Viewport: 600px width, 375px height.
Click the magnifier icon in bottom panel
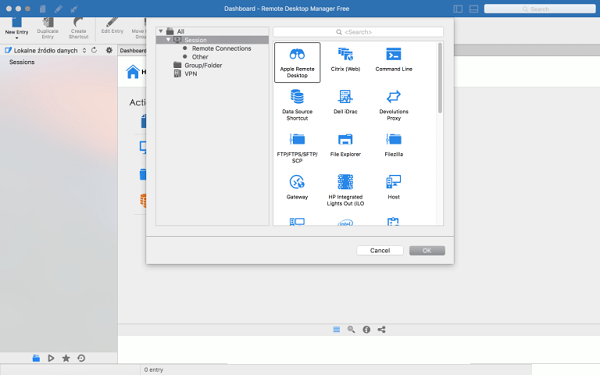click(x=351, y=329)
